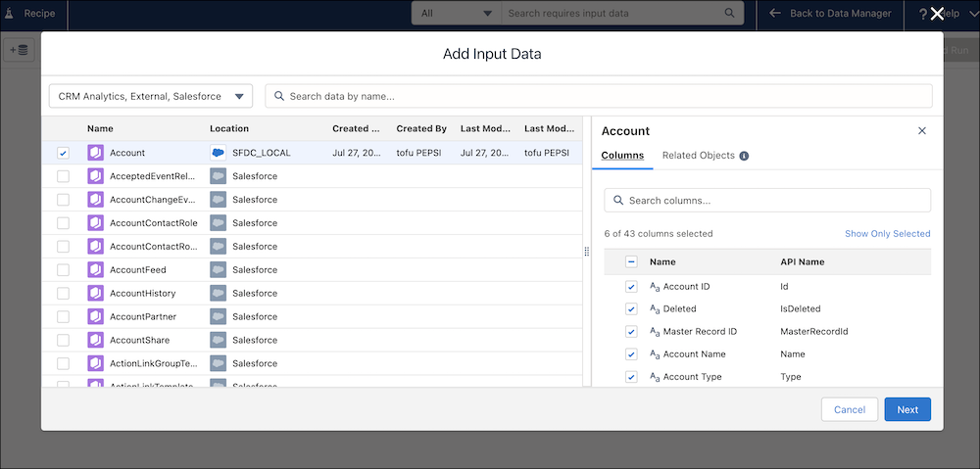
Task: Click the Salesforce location icon for AccountPartner
Action: [x=218, y=316]
